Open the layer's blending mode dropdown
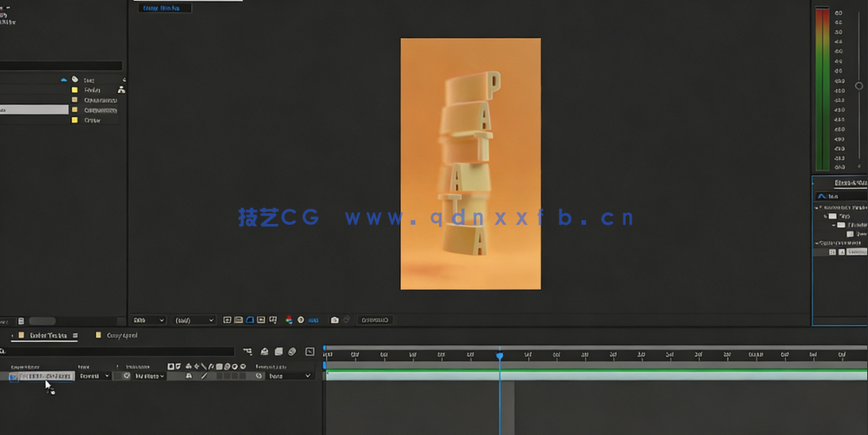 (x=94, y=376)
